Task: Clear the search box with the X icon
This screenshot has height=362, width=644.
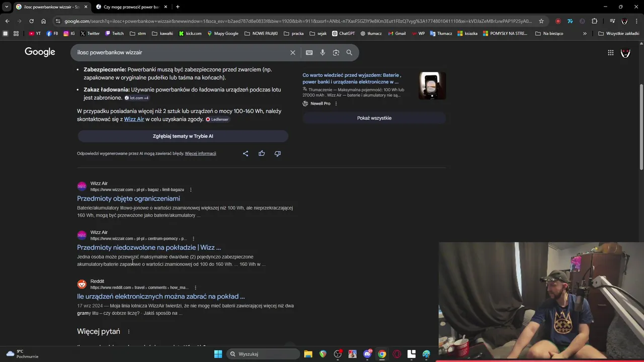Action: (293, 52)
